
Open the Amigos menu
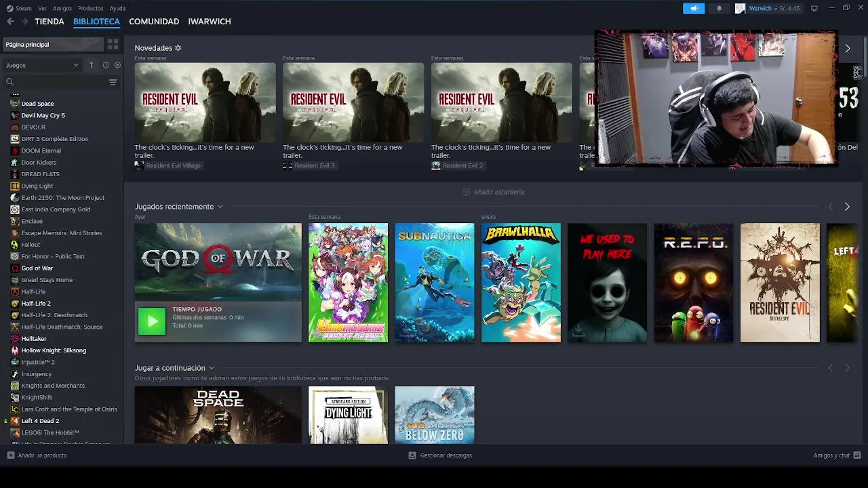coord(62,8)
